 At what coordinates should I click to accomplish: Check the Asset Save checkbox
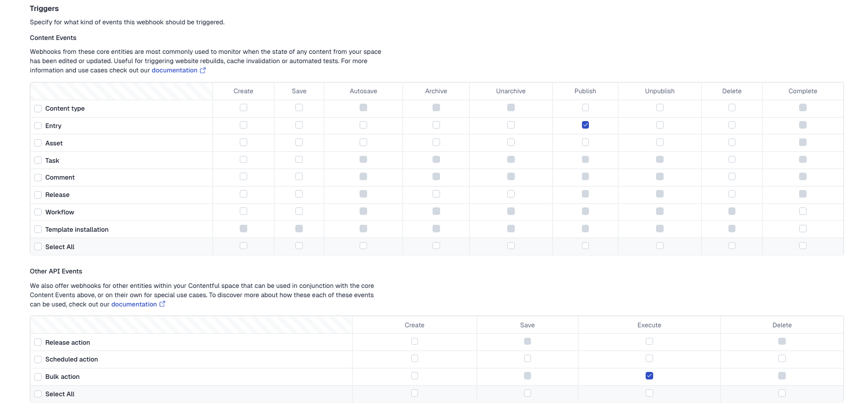click(299, 143)
